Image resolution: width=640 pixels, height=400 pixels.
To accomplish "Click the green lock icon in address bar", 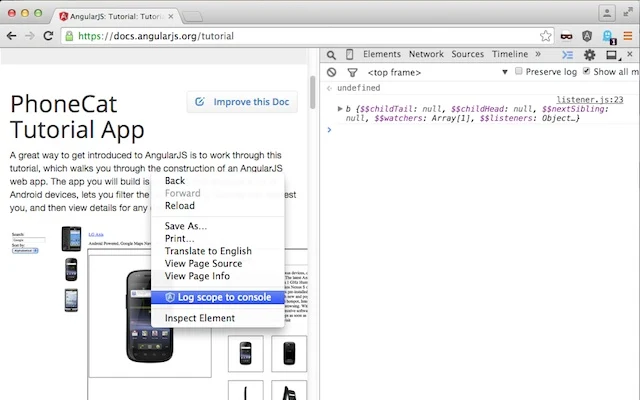I will point(69,36).
